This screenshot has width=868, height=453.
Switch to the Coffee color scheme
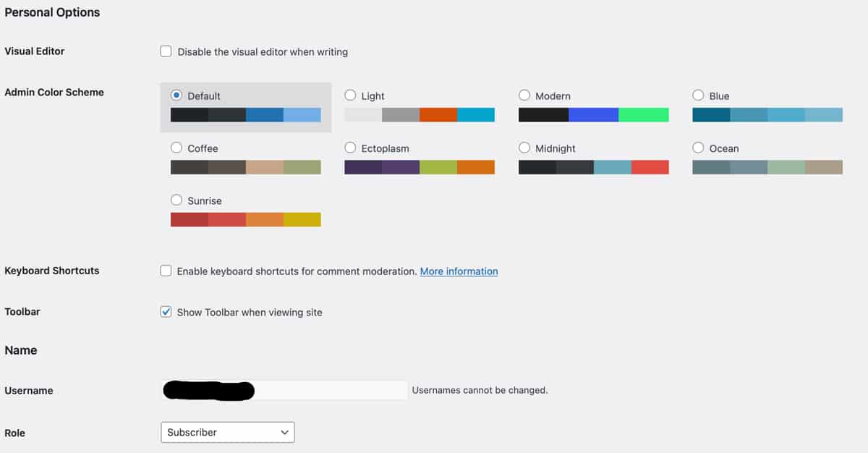pyautogui.click(x=176, y=148)
